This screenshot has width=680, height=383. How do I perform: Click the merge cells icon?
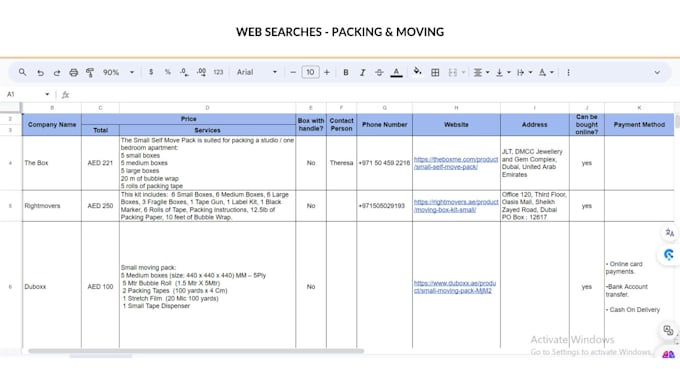coord(452,72)
